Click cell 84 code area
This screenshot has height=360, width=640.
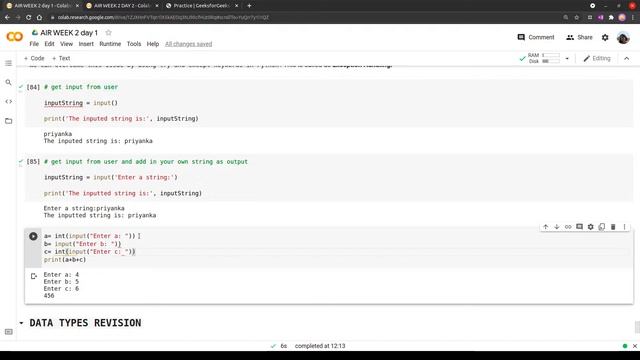click(x=329, y=103)
